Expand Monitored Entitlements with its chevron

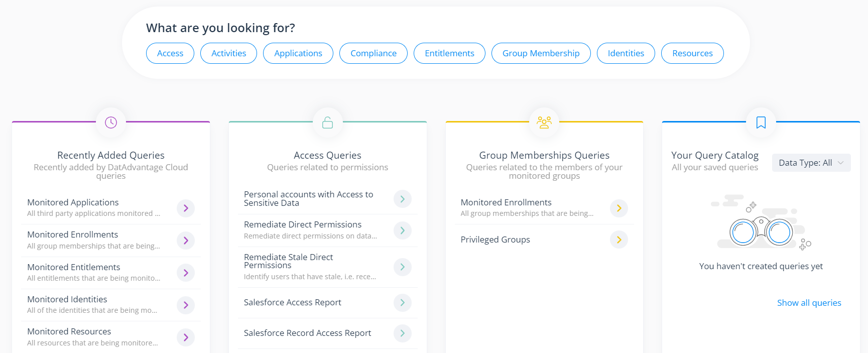coord(185,273)
